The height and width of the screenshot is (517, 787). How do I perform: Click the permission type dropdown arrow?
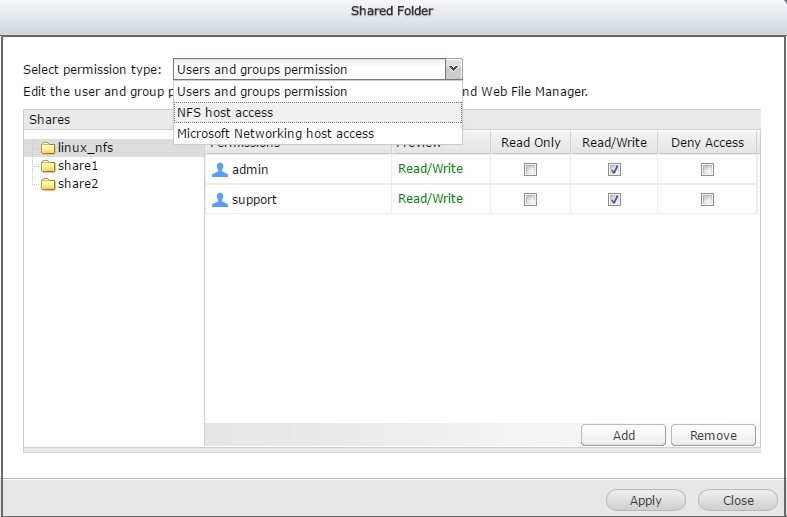pyautogui.click(x=453, y=69)
